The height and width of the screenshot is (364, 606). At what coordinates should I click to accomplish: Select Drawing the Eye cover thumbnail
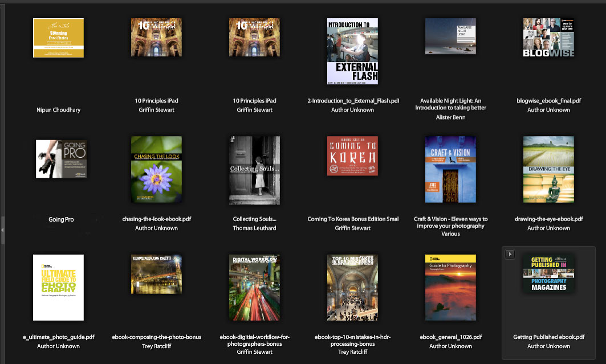tap(548, 170)
